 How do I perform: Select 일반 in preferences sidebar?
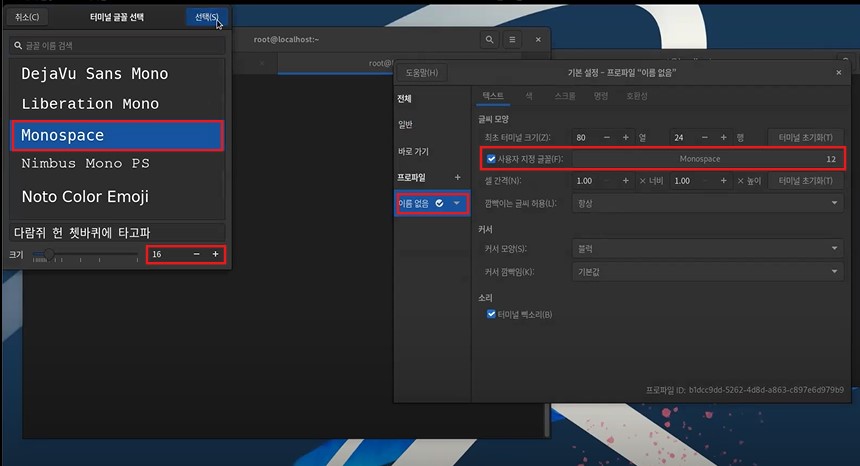405,124
